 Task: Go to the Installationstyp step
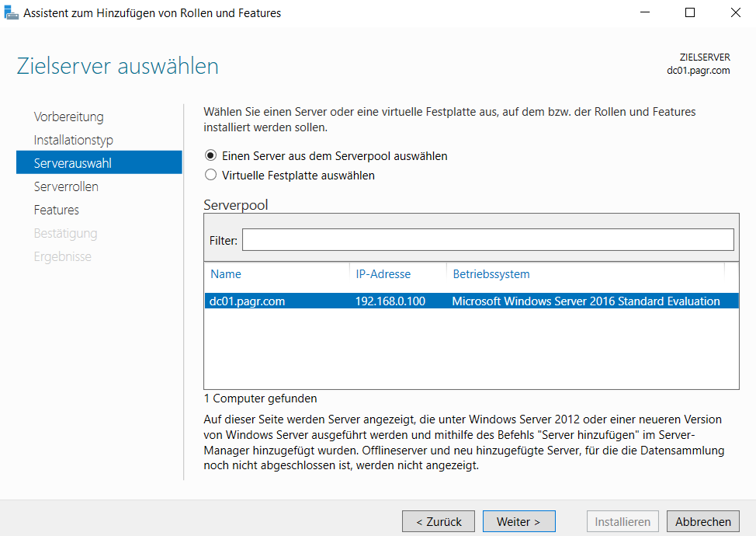pyautogui.click(x=73, y=140)
